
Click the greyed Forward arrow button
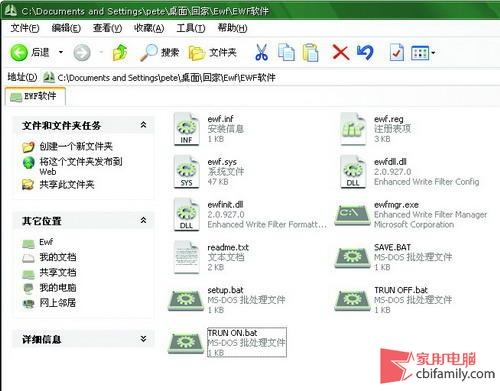[82, 52]
